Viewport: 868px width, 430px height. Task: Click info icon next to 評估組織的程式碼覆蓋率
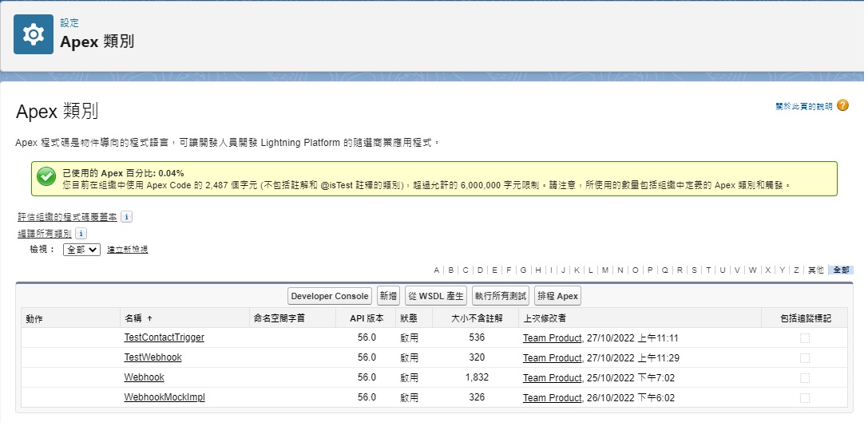[x=126, y=217]
